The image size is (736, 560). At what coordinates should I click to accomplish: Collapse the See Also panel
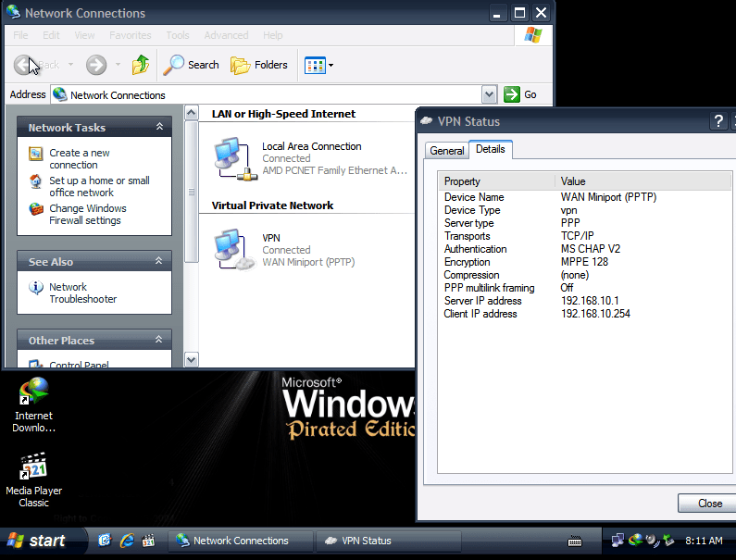click(x=159, y=261)
